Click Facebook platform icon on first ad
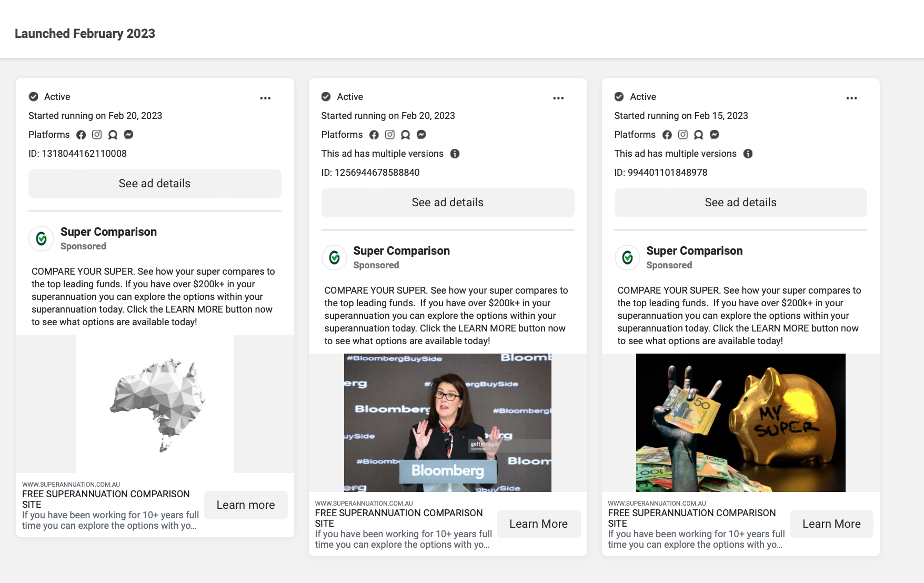 (x=81, y=135)
